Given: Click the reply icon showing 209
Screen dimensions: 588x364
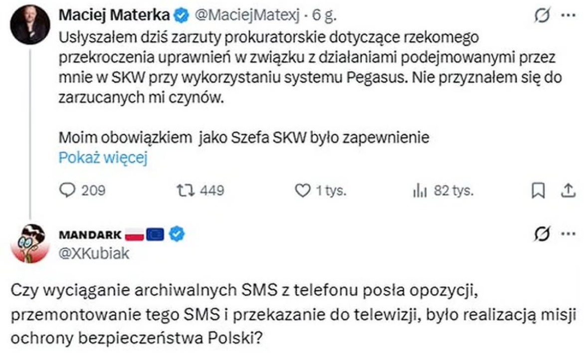Looking at the screenshot, I should point(67,190).
